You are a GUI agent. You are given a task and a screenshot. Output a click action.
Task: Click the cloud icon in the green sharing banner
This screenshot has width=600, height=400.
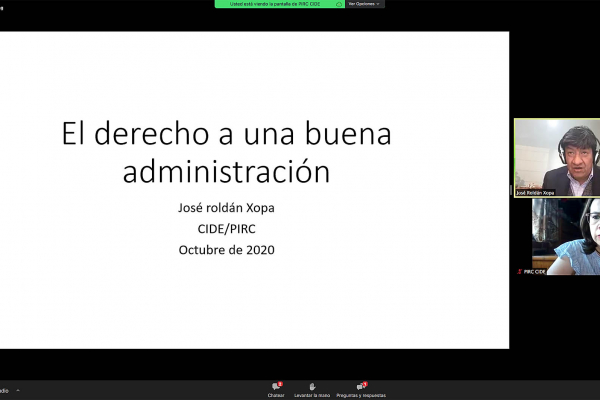[339, 4]
